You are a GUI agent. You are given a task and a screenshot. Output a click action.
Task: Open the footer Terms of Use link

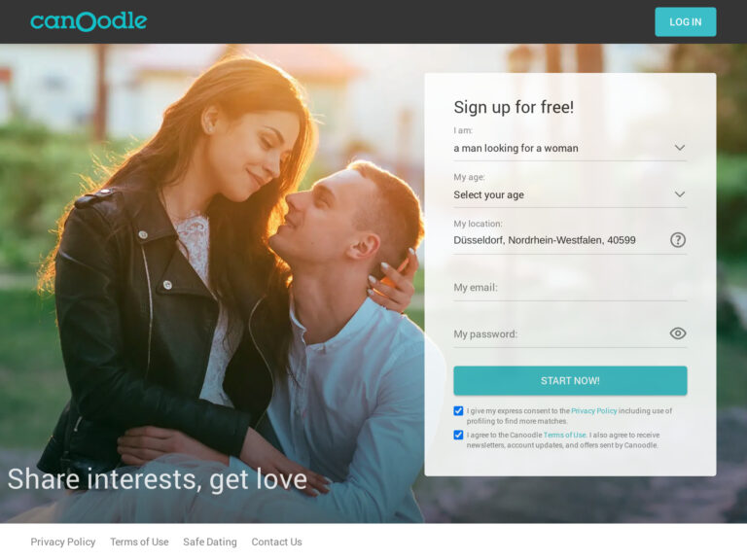[139, 542]
